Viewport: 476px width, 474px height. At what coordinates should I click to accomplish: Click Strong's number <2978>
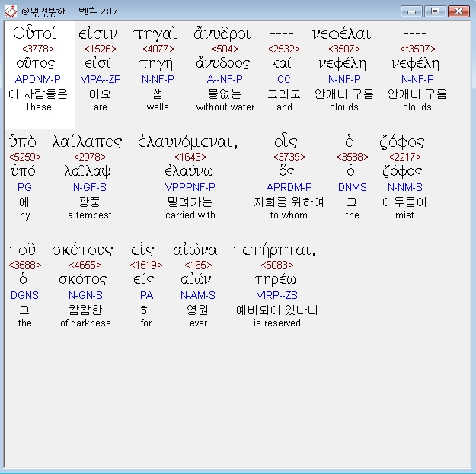[x=90, y=157]
